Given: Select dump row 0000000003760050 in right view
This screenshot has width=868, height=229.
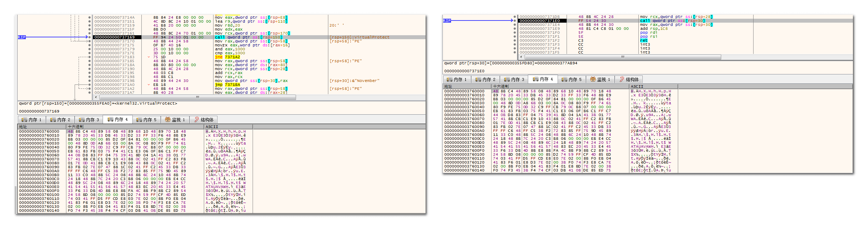Looking at the screenshot, I should [x=558, y=111].
